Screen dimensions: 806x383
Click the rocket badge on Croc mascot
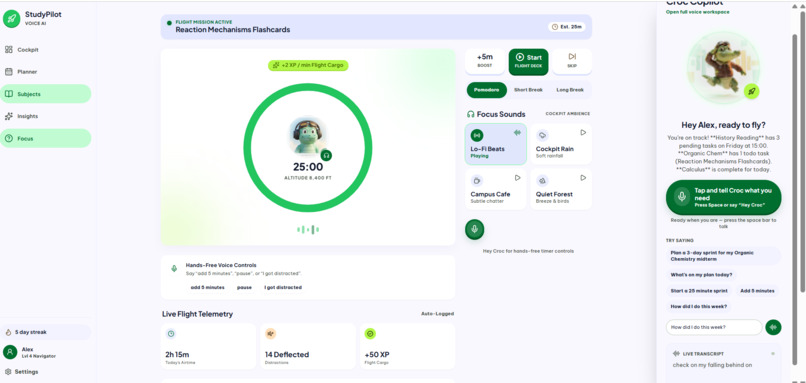(x=751, y=92)
